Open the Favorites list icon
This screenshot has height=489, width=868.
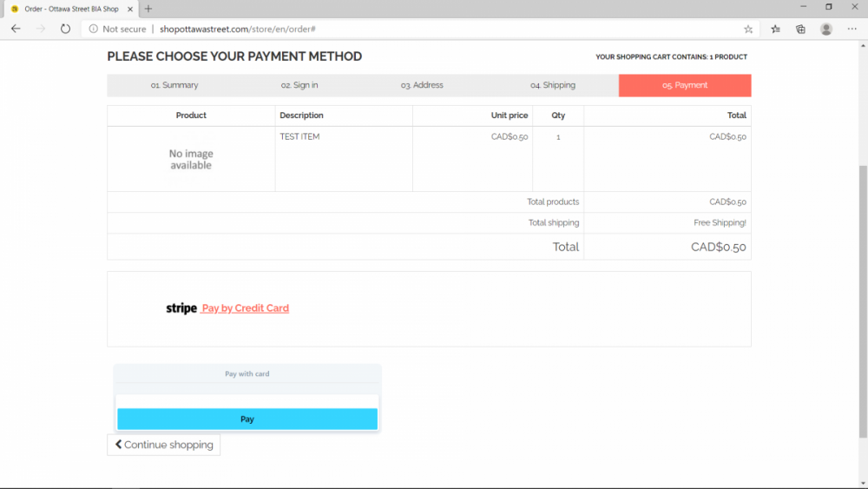pos(776,29)
